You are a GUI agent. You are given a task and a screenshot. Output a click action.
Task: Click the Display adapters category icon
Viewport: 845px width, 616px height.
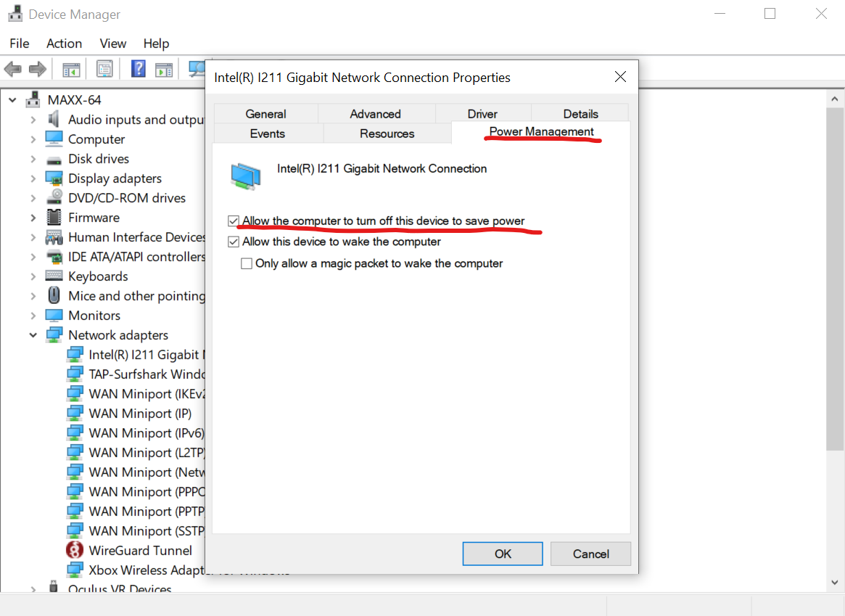tap(54, 178)
